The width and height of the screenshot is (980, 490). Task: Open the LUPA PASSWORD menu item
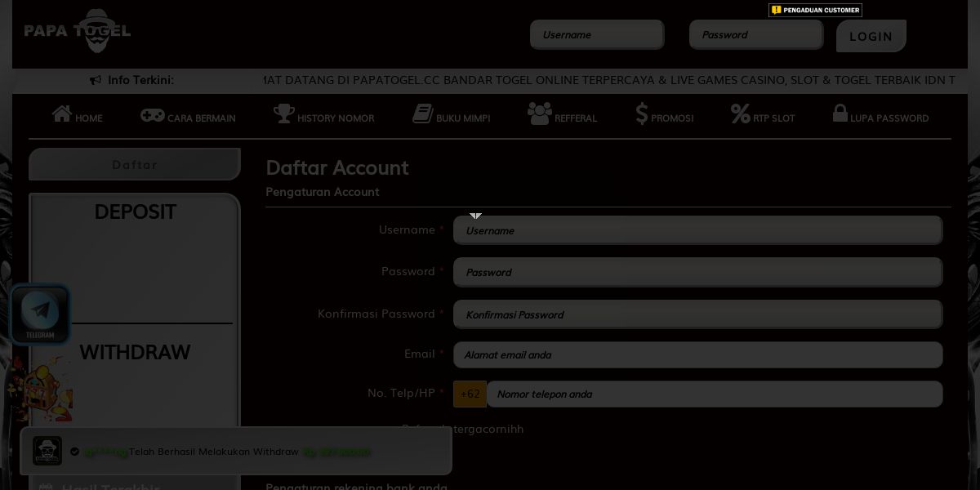point(889,118)
